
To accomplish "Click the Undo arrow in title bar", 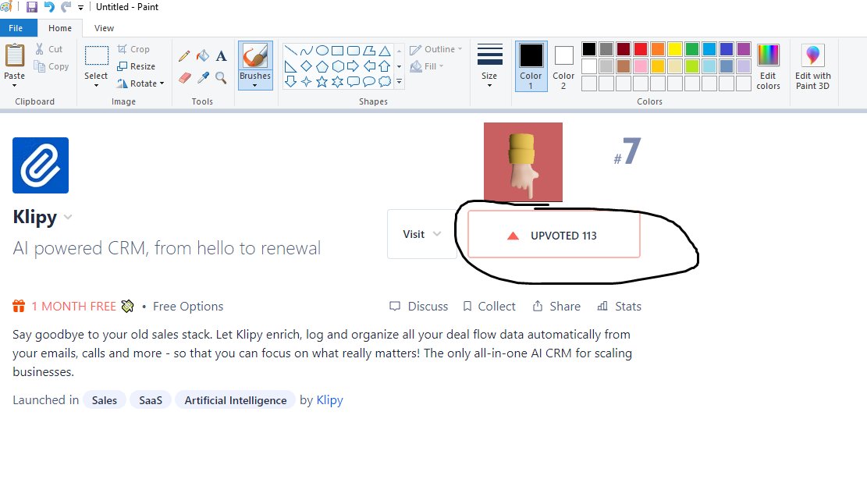I will tap(49, 6).
